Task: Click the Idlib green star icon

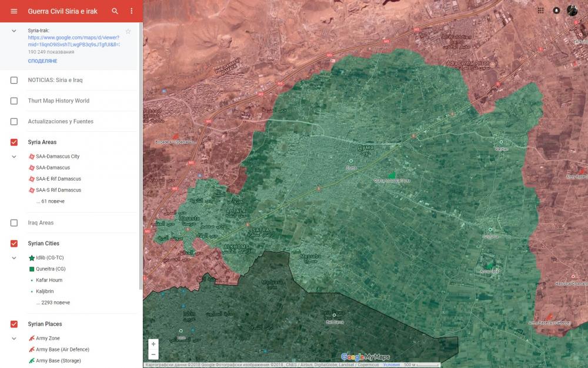Action: [32, 258]
